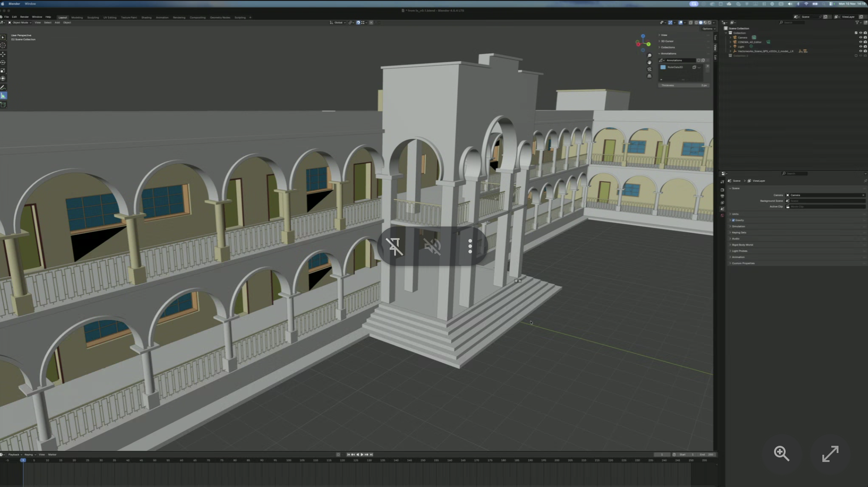
Task: Open the Object Mode dropdown
Action: pyautogui.click(x=21, y=22)
